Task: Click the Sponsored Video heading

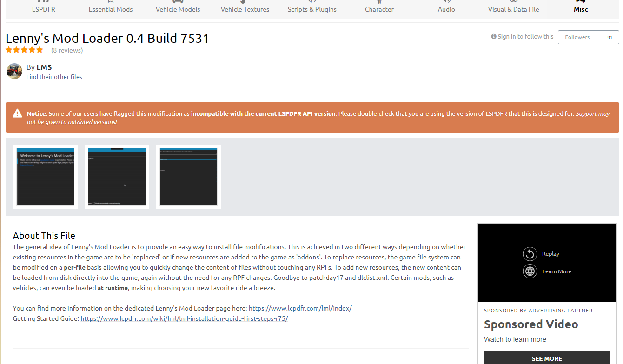Action: pos(531,324)
